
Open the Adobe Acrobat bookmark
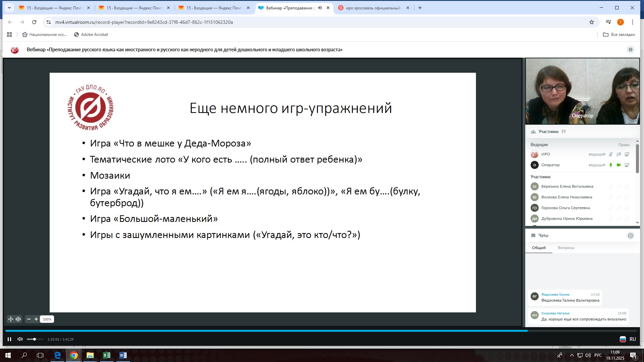(x=91, y=35)
